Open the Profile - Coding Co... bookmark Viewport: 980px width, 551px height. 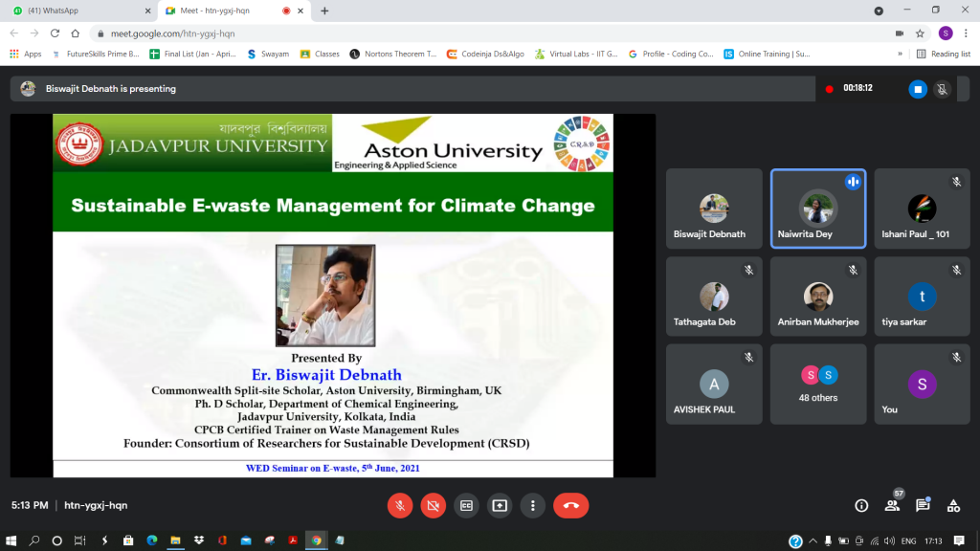tap(671, 54)
